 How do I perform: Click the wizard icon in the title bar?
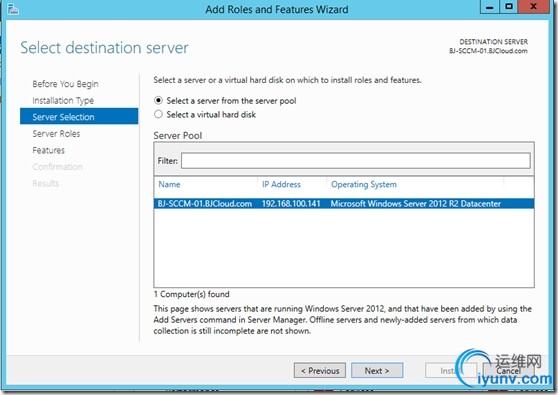click(x=13, y=9)
